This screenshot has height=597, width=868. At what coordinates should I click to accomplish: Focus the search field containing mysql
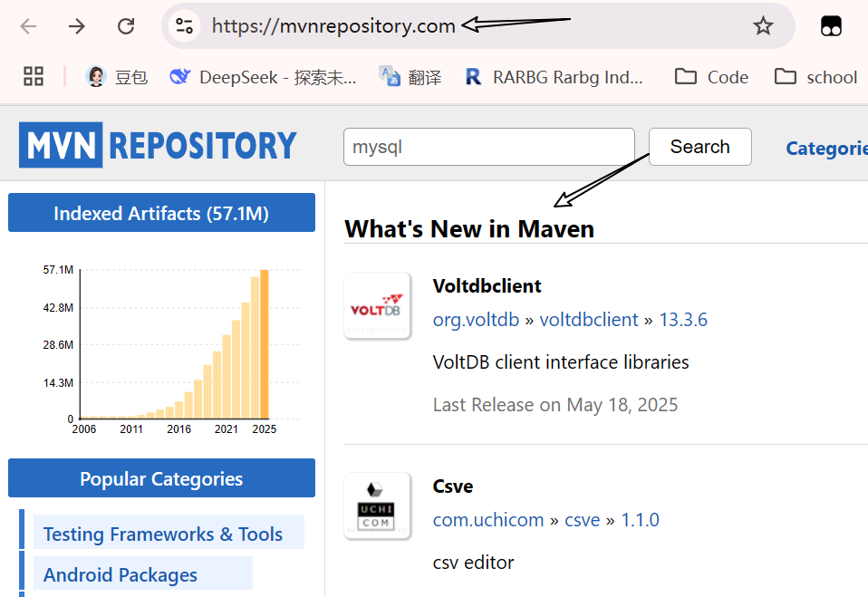[x=488, y=147]
